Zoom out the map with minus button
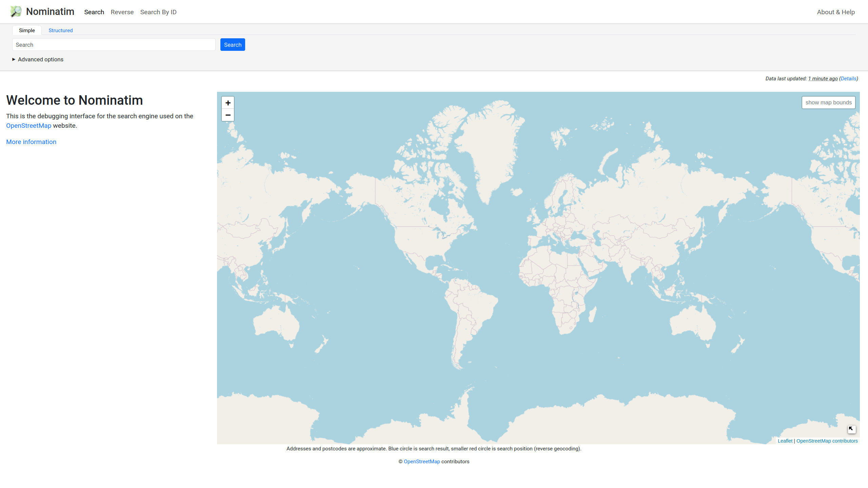Screen dimensions: 868x488 (x=228, y=115)
